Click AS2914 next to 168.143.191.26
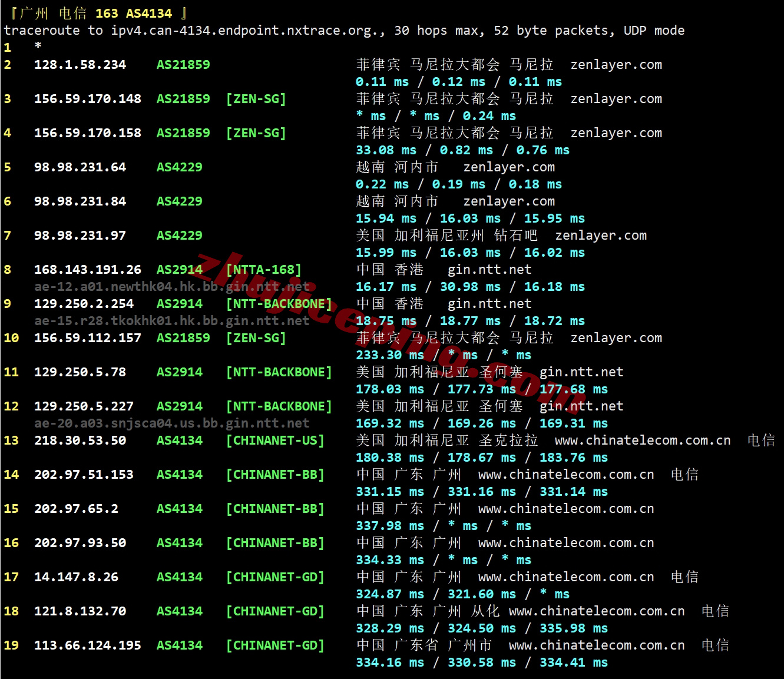784x679 pixels. pos(180,270)
